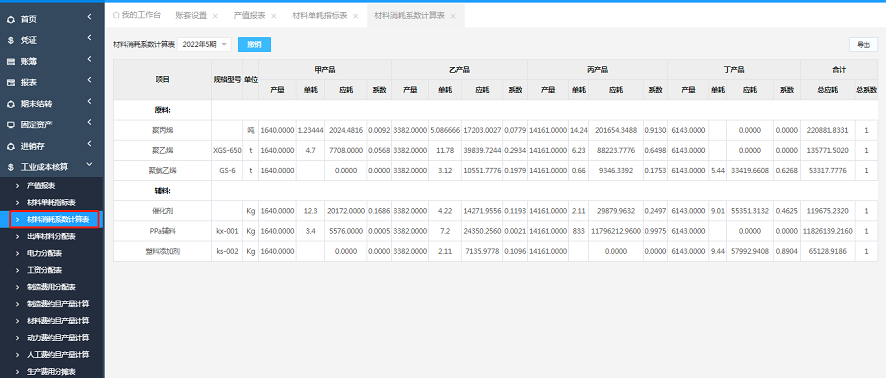Click the 账簿 ledger icon in sidebar
The image size is (886, 378).
click(x=11, y=62)
